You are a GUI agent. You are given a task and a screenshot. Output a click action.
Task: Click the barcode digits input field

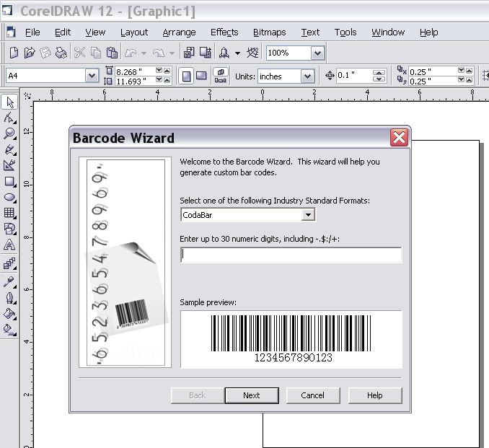click(291, 255)
